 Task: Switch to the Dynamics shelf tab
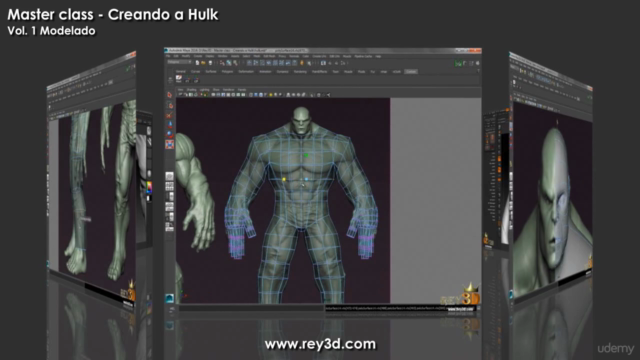(282, 71)
